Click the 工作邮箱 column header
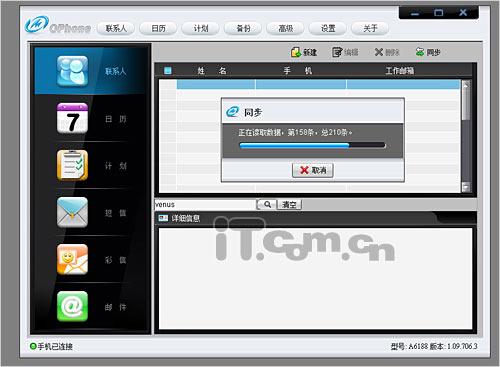500x367 pixels. [400, 70]
